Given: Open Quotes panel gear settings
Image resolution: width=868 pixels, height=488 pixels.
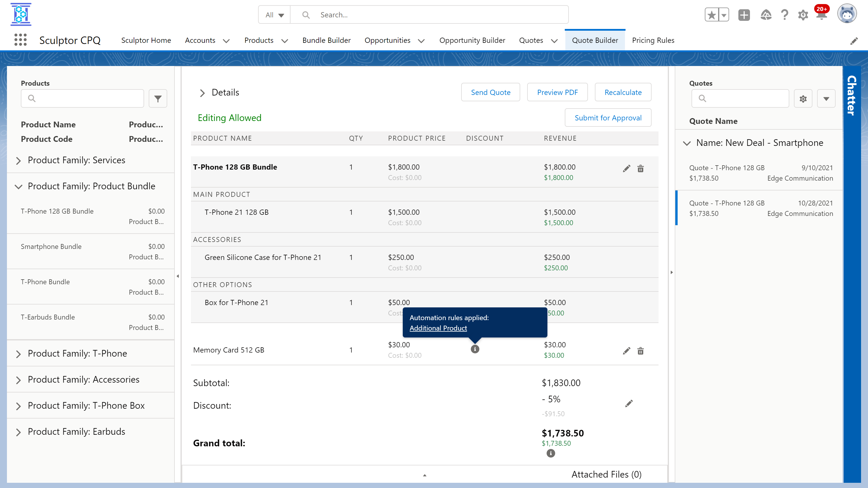Looking at the screenshot, I should tap(803, 98).
